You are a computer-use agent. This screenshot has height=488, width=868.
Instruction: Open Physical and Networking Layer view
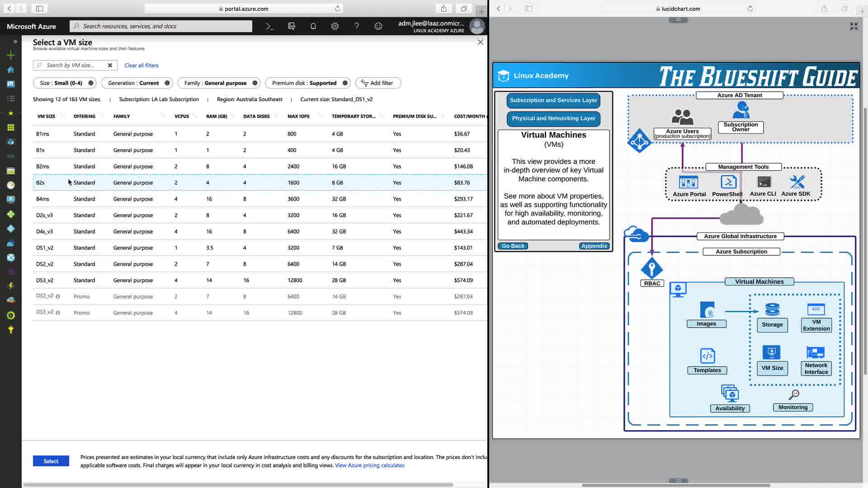click(553, 118)
